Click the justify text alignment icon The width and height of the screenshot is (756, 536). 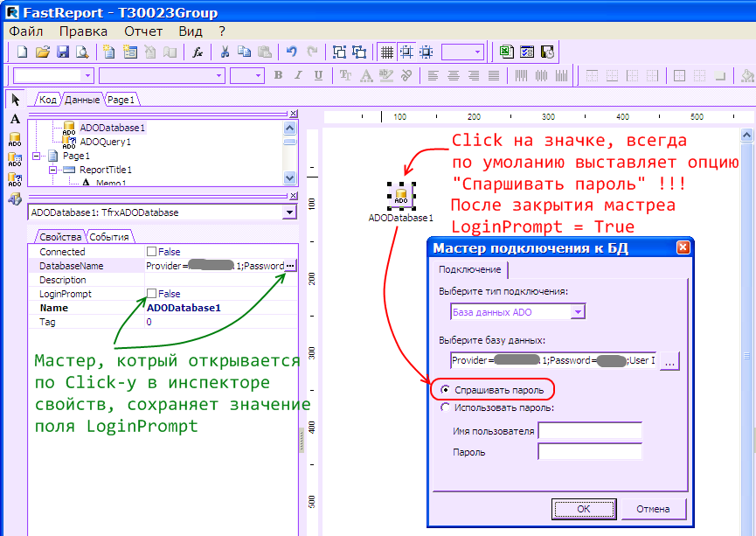(494, 75)
